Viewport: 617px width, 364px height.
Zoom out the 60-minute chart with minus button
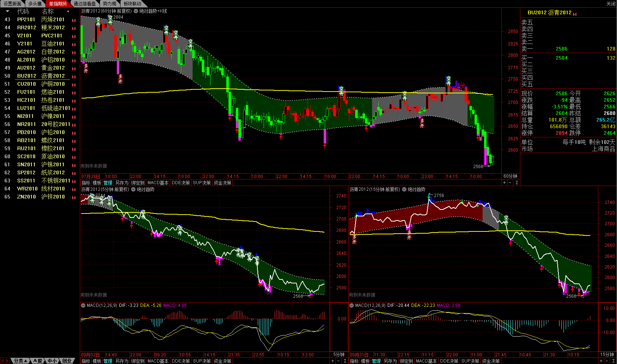click(x=510, y=183)
